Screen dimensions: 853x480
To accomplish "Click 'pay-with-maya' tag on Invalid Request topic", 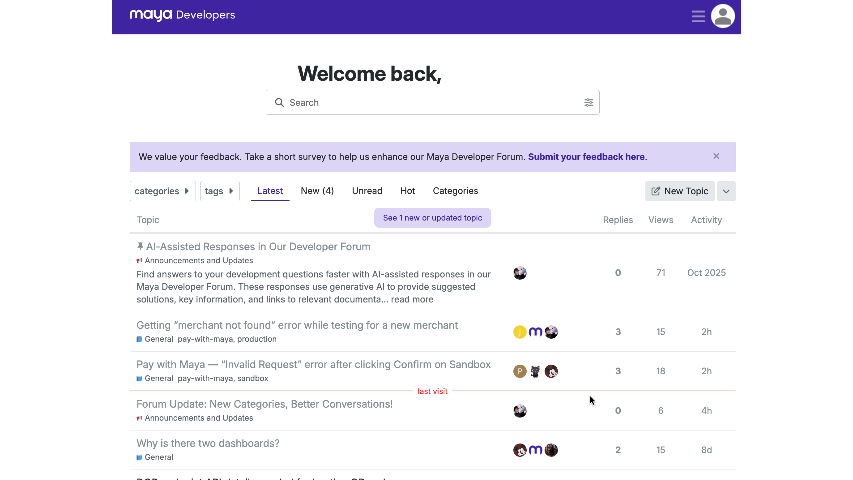I will [x=205, y=378].
